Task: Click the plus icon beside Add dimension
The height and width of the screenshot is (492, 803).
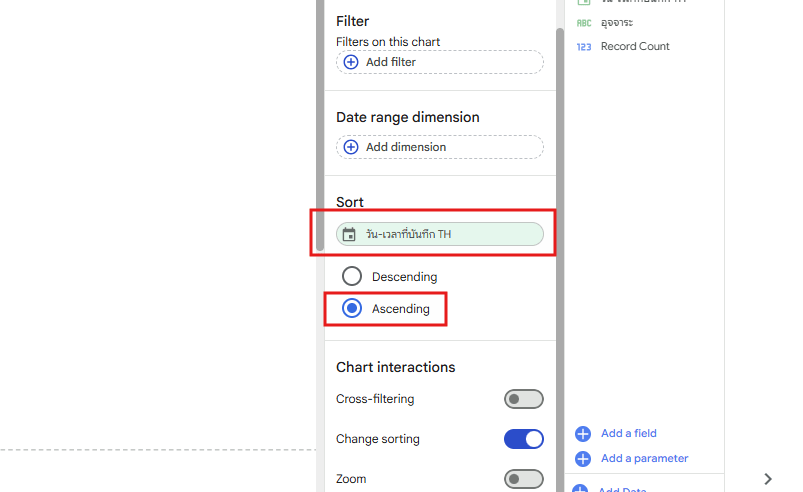Action: point(351,147)
